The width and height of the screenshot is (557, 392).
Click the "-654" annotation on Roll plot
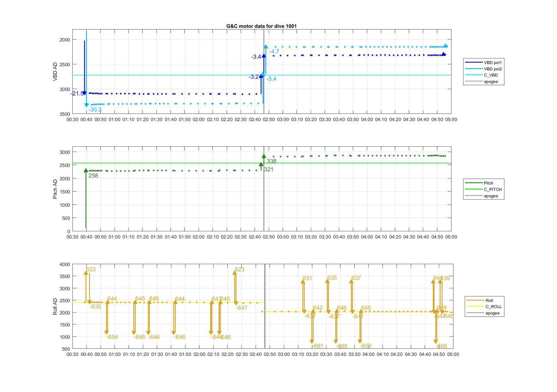click(x=112, y=337)
